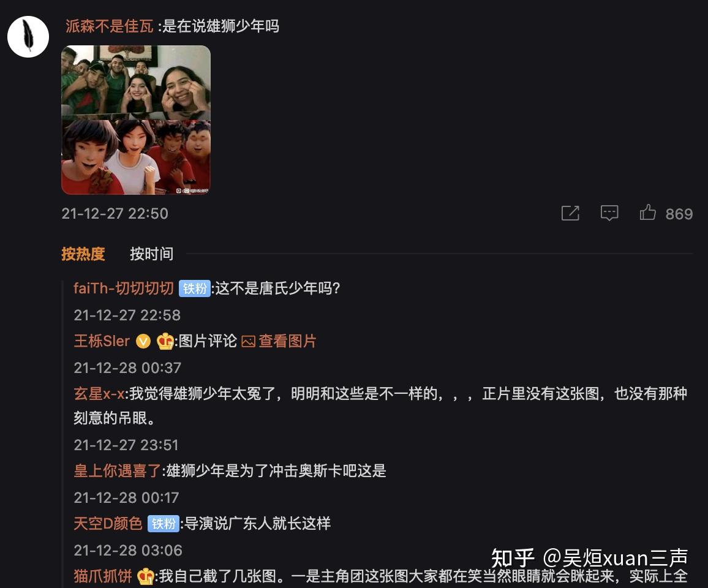Click the picture icon before 查看图片
This screenshot has height=588, width=708.
pyautogui.click(x=248, y=341)
